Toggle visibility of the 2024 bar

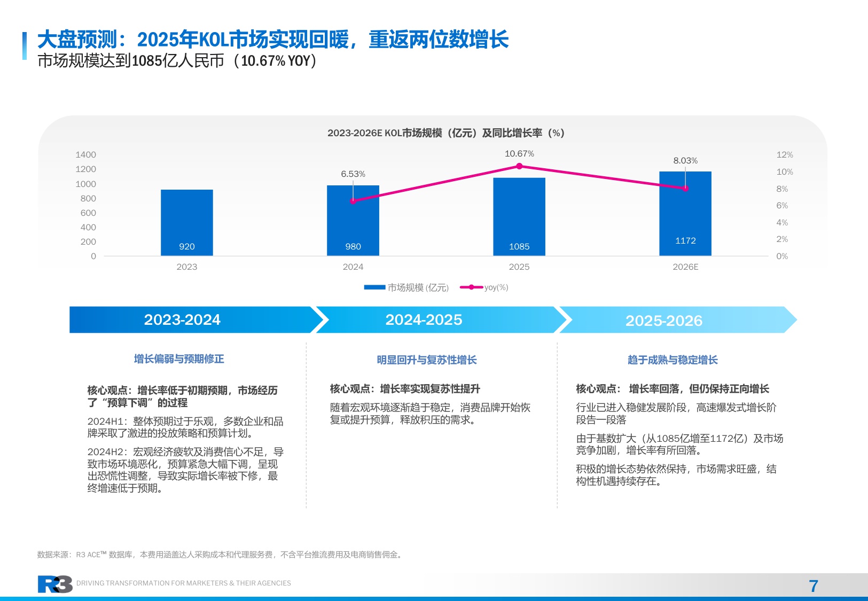tap(353, 219)
